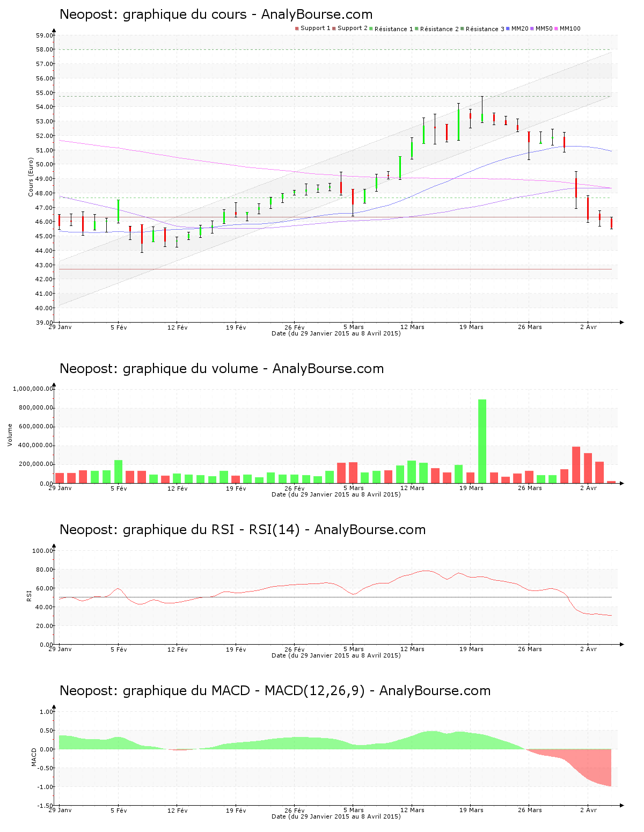Click '2 Avr' date on price chart
Image resolution: width=644 pixels, height=832 pixels.
click(x=588, y=327)
